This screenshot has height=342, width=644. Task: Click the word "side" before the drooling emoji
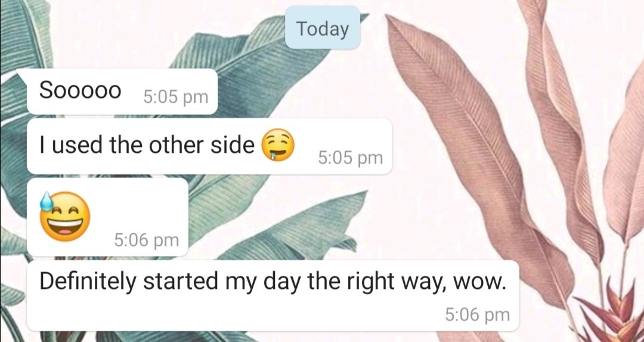point(233,145)
